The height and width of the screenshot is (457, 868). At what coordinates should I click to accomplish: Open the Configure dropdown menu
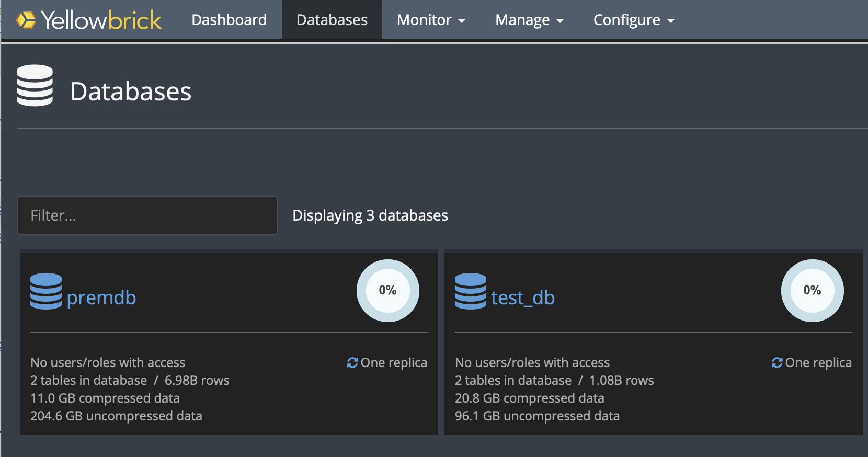click(634, 20)
